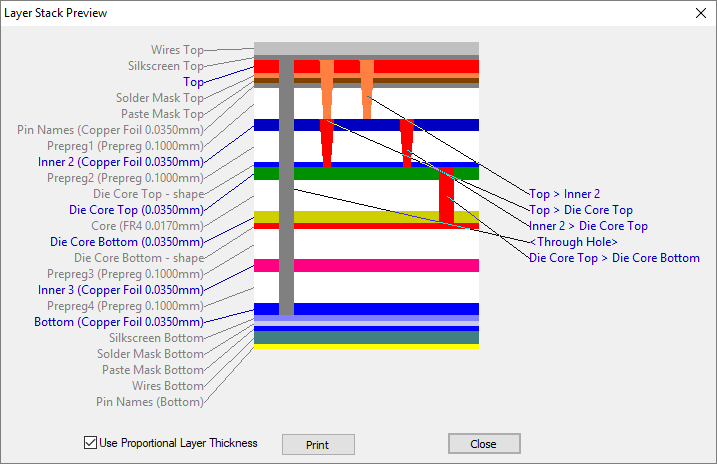Click the Print button
Image resolution: width=717 pixels, height=464 pixels.
coord(318,444)
